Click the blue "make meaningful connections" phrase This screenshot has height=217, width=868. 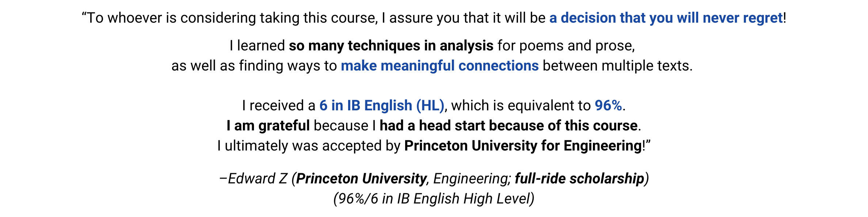coord(439,66)
